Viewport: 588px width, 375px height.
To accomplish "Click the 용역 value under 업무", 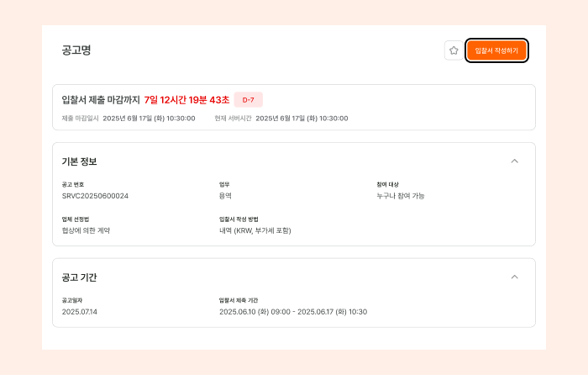I will [225, 196].
